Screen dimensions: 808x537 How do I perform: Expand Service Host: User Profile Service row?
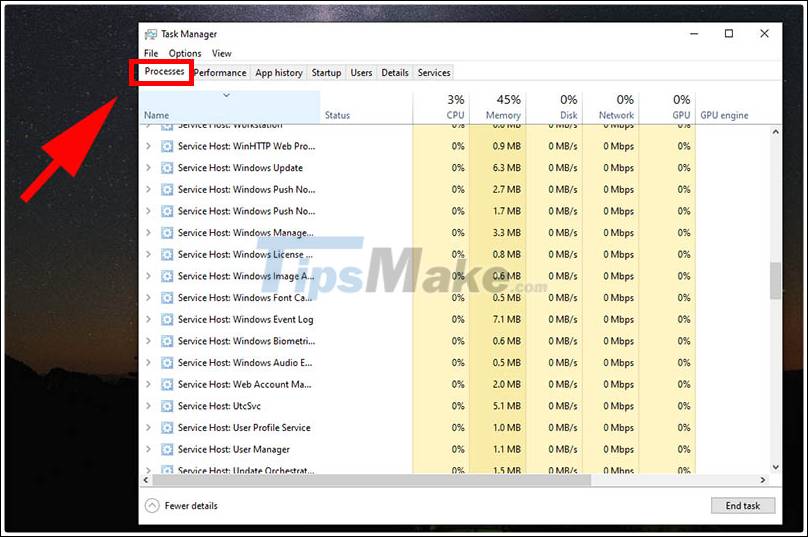(x=148, y=428)
